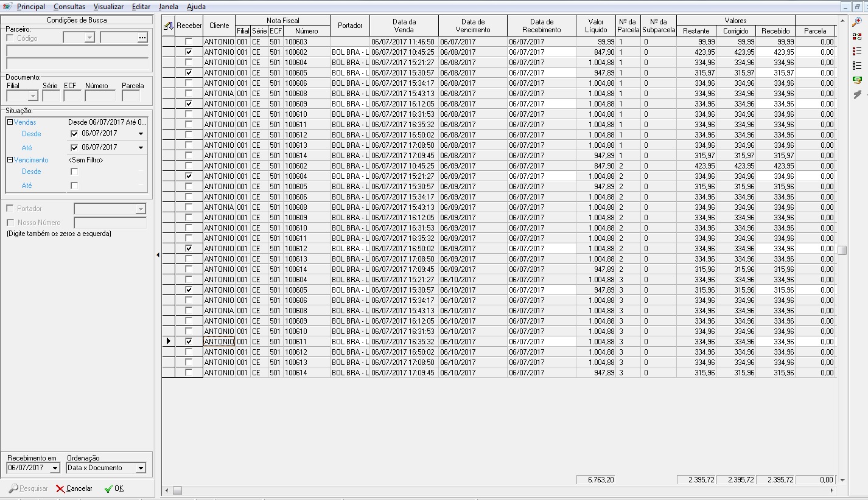868x500 pixels.
Task: Click the uncheck-all list icon with empty boxes
Action: (x=857, y=66)
